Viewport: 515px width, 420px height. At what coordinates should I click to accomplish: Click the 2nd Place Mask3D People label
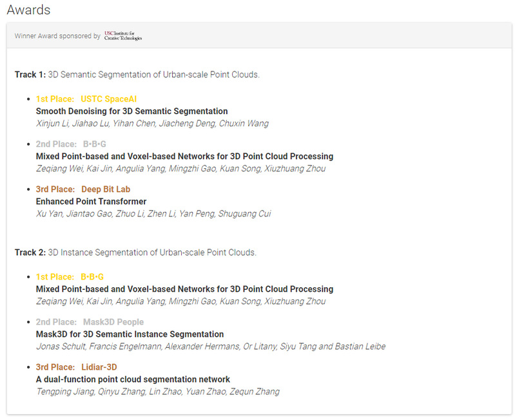(90, 322)
